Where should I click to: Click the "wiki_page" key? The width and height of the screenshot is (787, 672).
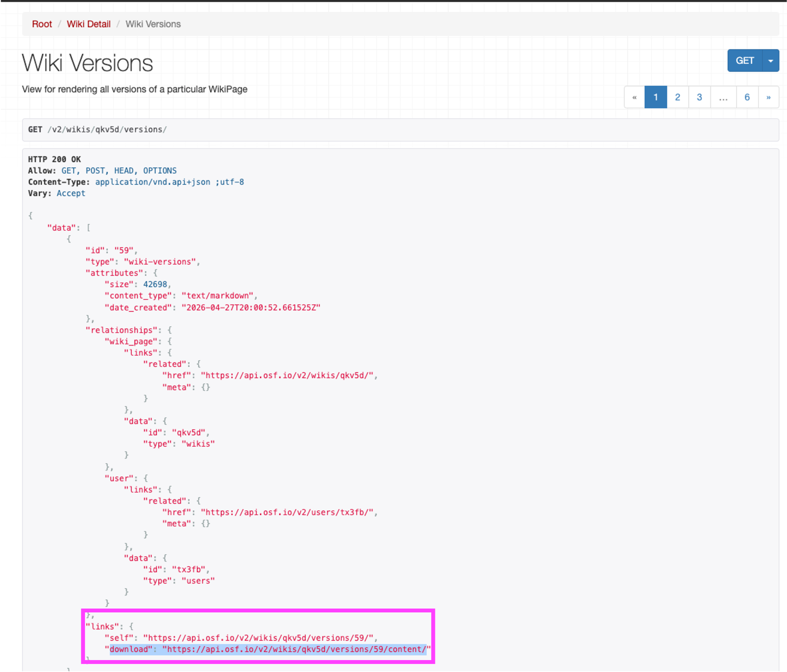point(131,341)
